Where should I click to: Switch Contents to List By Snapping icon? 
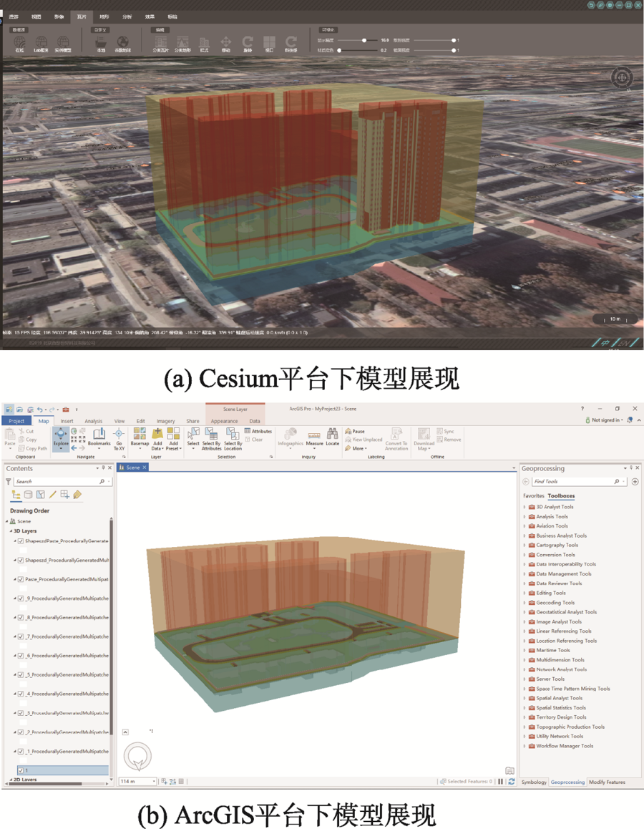(x=64, y=495)
